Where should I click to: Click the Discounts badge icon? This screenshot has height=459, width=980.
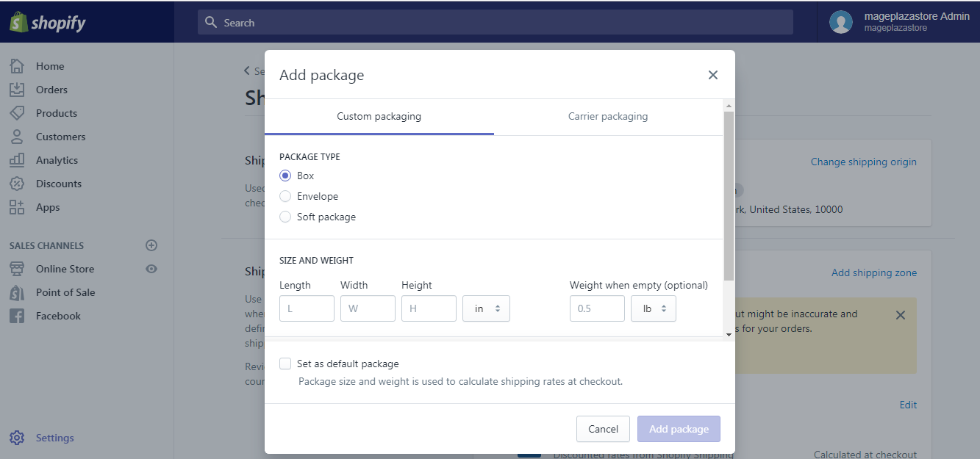click(17, 184)
